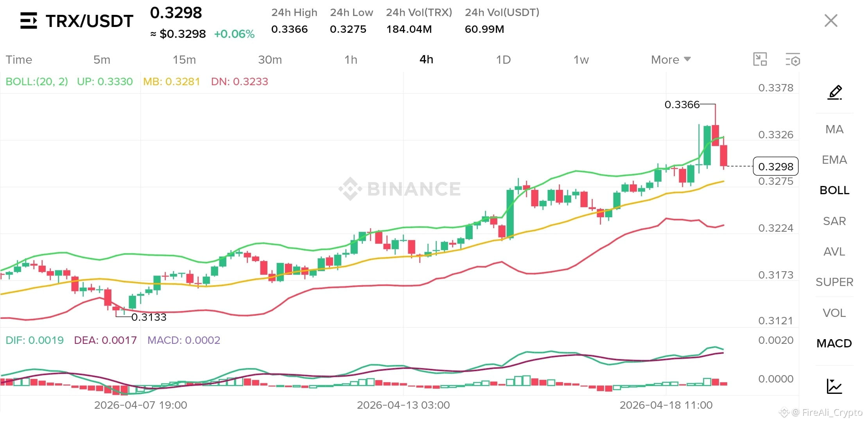868x422 pixels.
Task: Open the line chart icon at bottom right
Action: coord(834,386)
